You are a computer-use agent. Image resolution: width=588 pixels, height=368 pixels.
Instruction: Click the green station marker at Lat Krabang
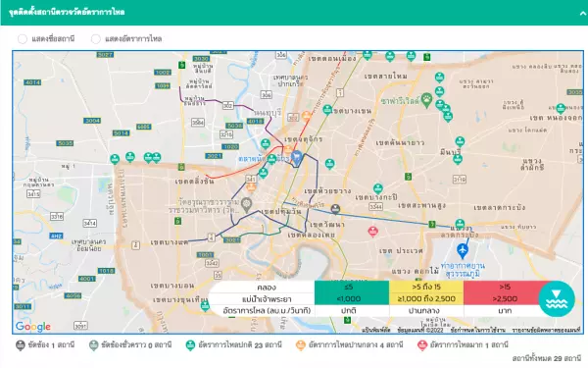(x=460, y=224)
